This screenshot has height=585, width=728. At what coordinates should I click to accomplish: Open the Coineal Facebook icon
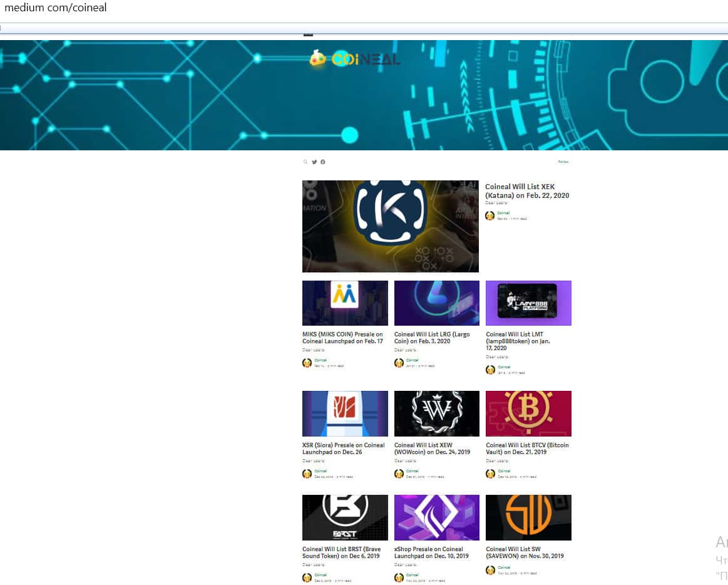[323, 162]
